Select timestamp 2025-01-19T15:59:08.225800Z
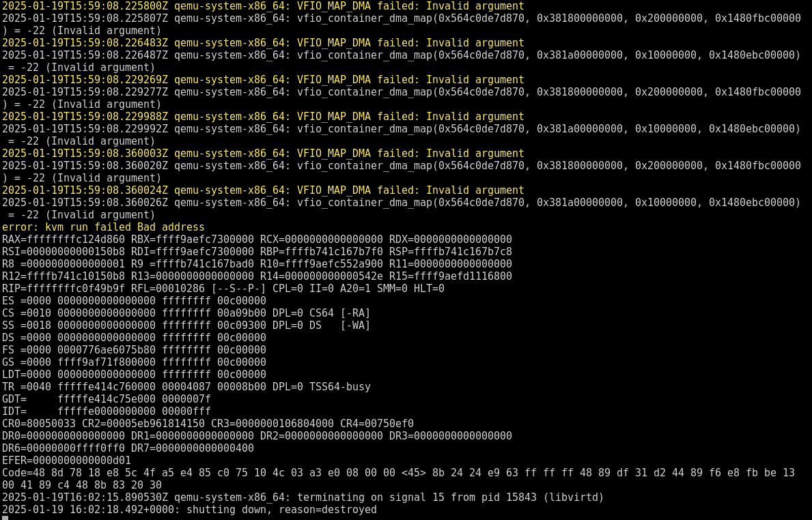 click(85, 6)
